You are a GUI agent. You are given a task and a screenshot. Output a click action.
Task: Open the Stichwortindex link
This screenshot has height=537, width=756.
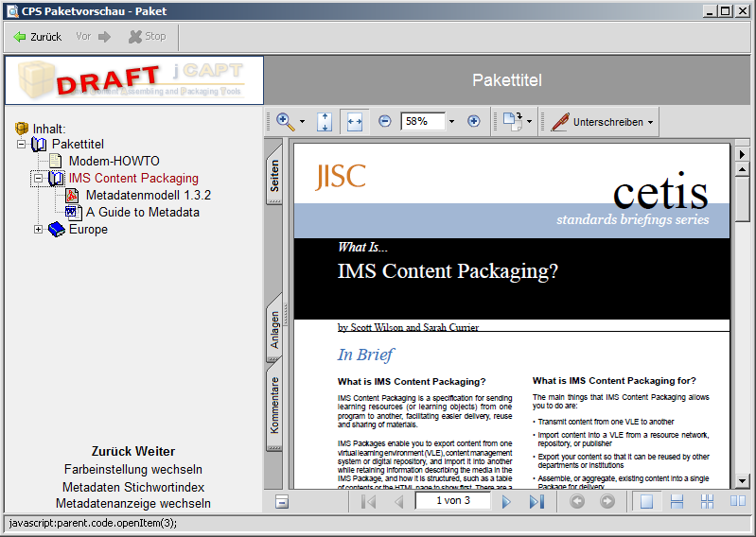[x=163, y=487]
